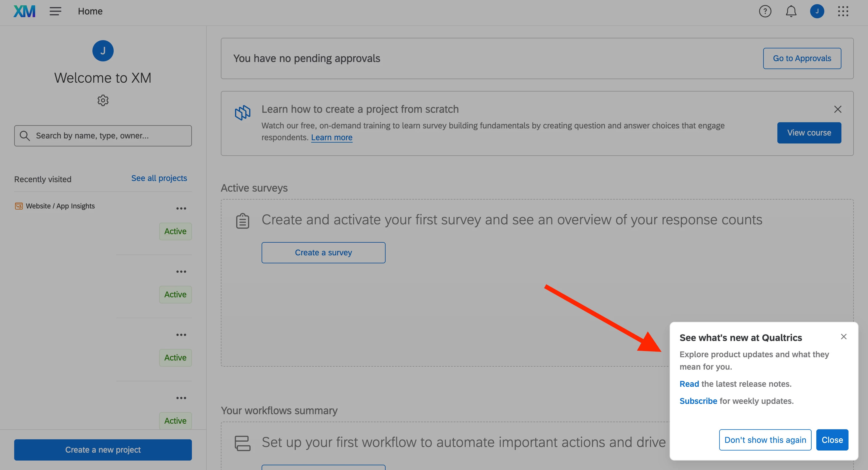The height and width of the screenshot is (470, 868).
Task: Open the Go to Approvals button
Action: 802,58
